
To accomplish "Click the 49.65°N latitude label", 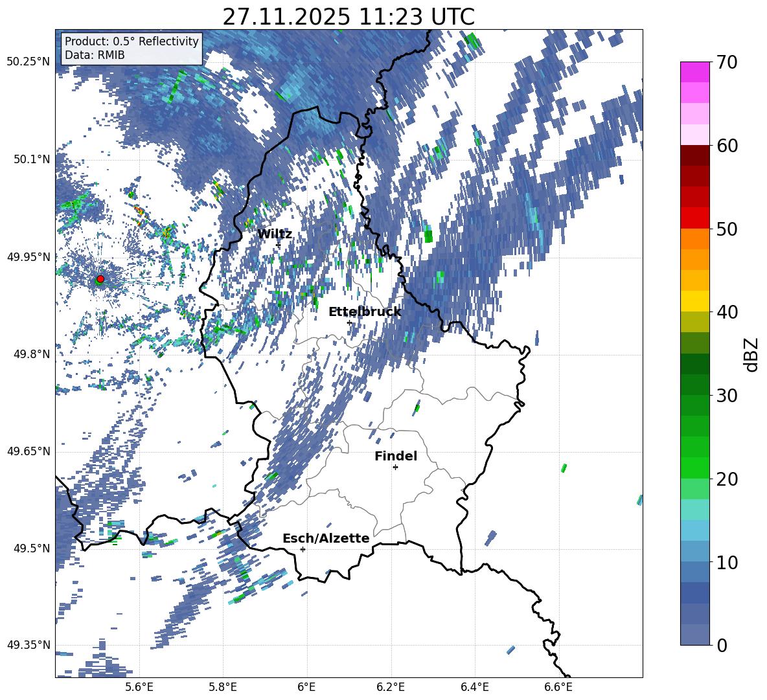I will (x=29, y=451).
